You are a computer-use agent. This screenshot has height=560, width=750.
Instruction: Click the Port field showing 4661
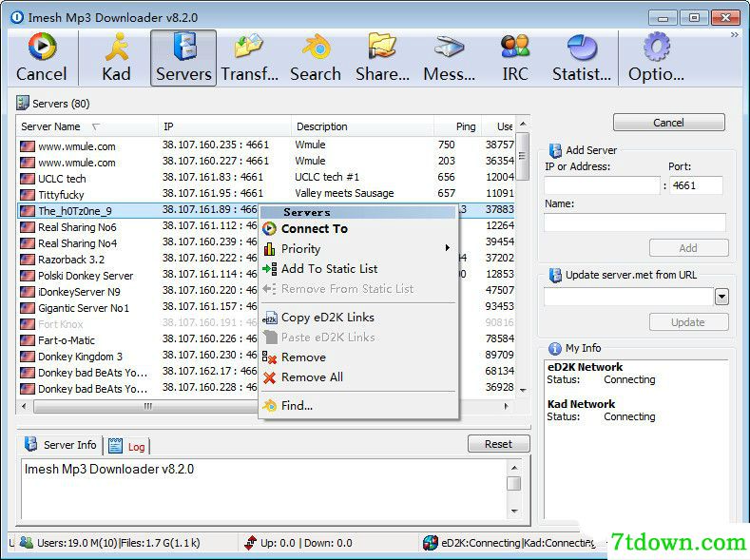pyautogui.click(x=697, y=185)
